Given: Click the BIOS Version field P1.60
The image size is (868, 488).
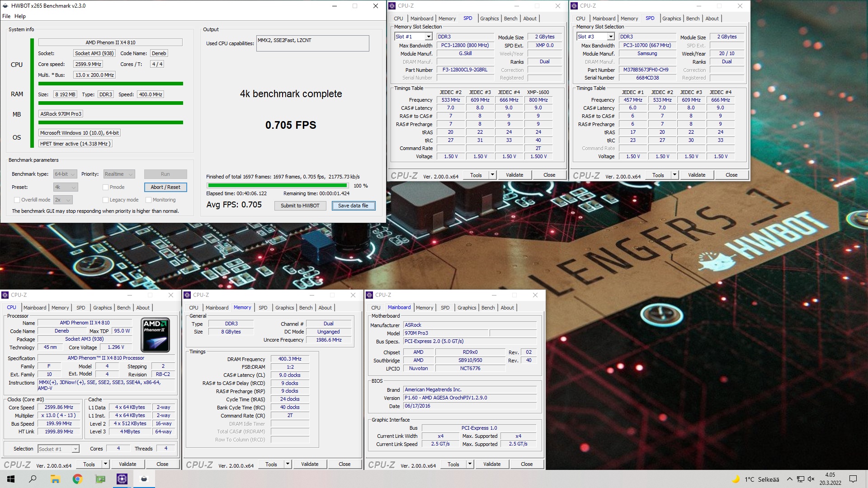Looking at the screenshot, I should 470,398.
